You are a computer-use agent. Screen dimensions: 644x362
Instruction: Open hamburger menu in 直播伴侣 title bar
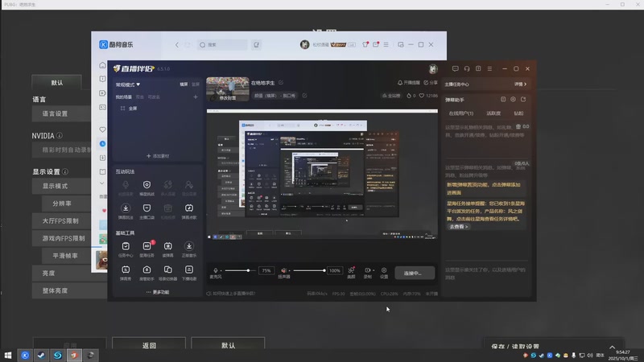489,68
